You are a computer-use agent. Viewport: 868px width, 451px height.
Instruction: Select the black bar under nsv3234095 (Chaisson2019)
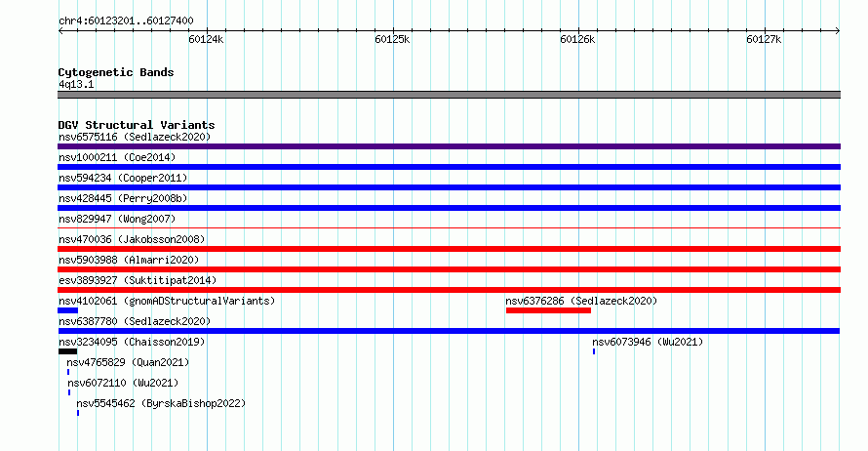click(67, 351)
